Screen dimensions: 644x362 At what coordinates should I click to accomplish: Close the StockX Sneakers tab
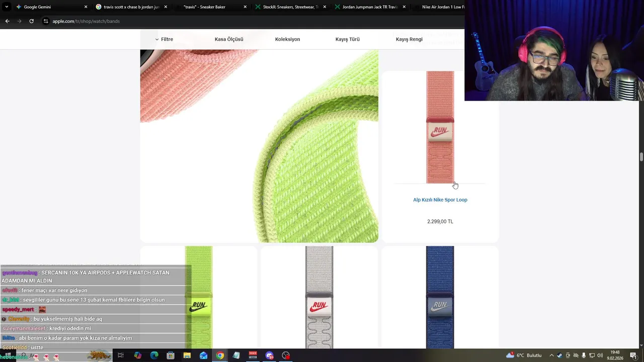point(325,7)
